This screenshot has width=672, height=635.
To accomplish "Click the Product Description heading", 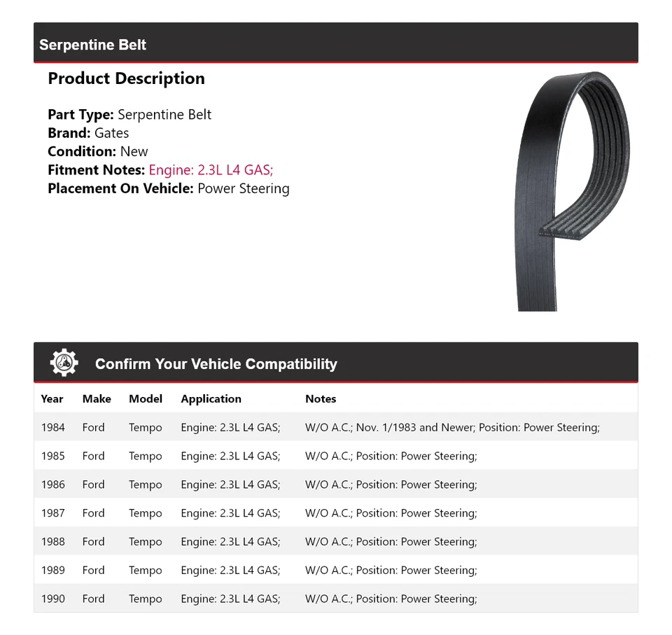I will coord(126,78).
